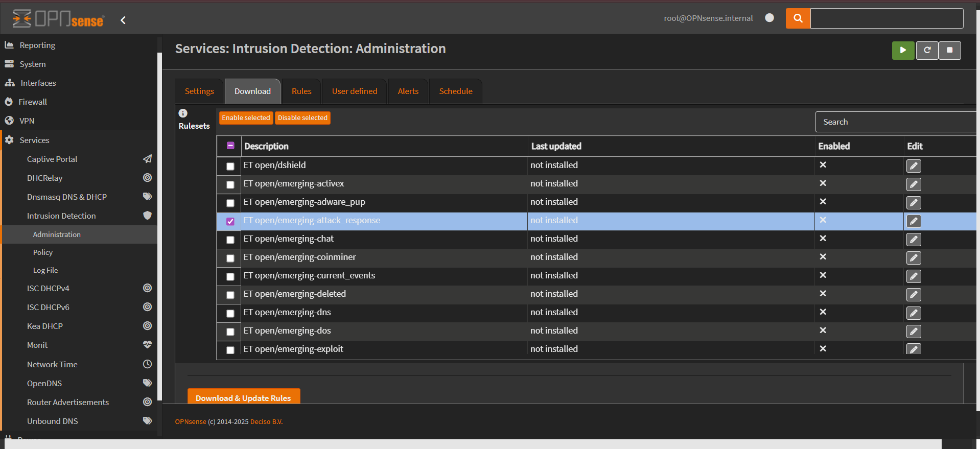
Task: Click the Download & Update Rules button
Action: 243,397
